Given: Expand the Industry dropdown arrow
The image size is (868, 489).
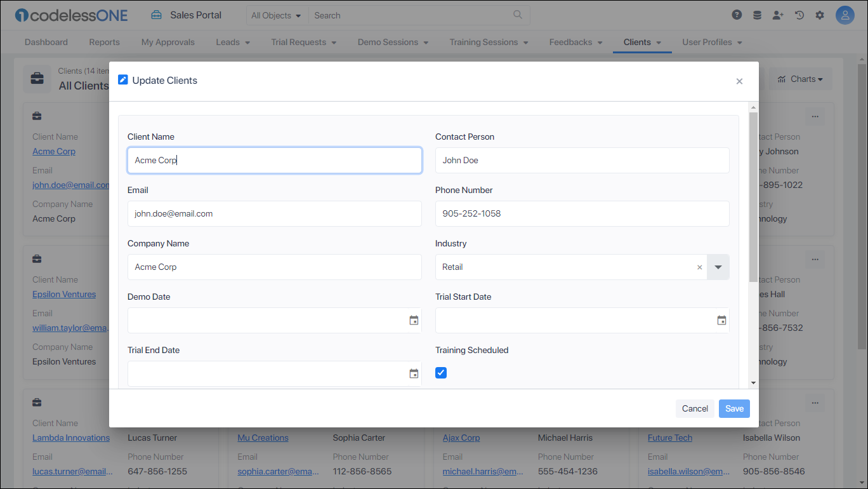Looking at the screenshot, I should (718, 267).
